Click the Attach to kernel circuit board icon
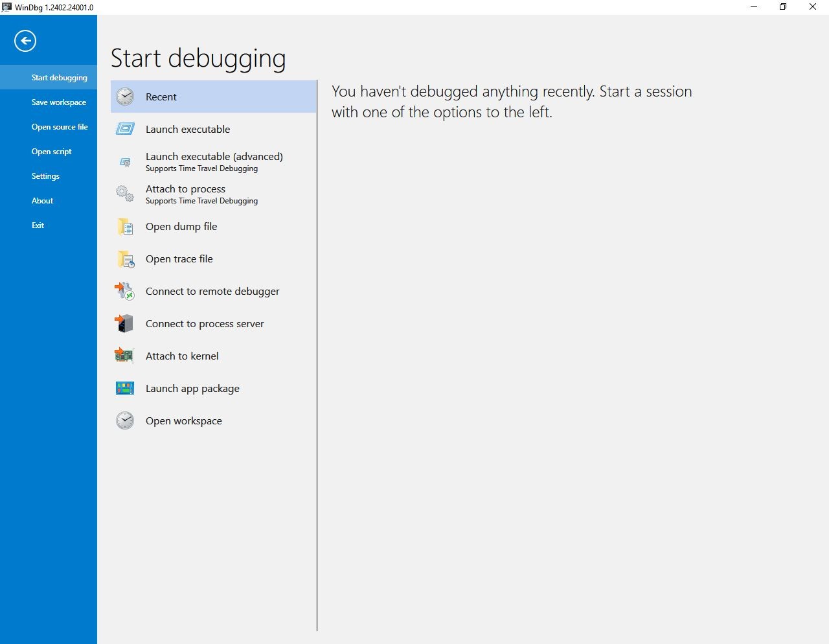The width and height of the screenshot is (829, 644). (x=124, y=356)
